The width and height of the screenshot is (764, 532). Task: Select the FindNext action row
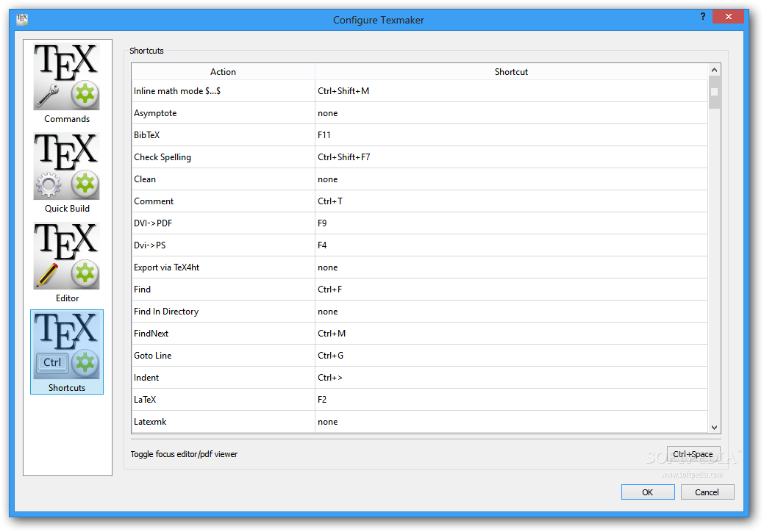[x=223, y=334]
